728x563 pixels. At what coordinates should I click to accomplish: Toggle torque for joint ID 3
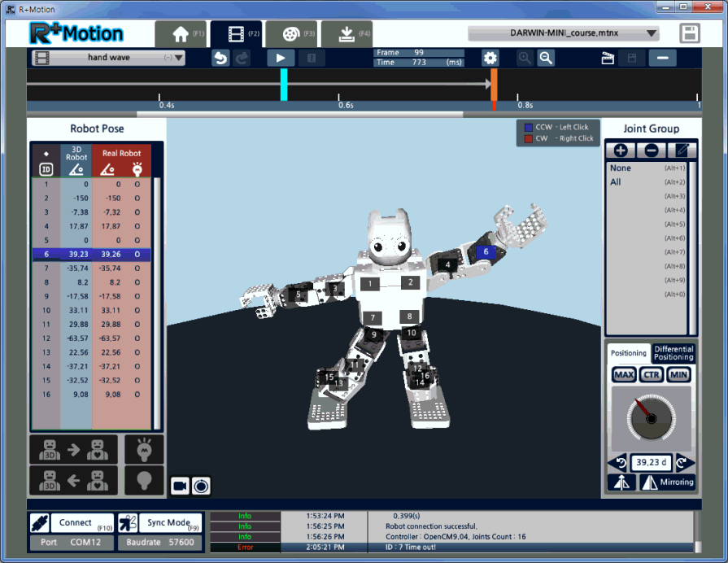(137, 212)
